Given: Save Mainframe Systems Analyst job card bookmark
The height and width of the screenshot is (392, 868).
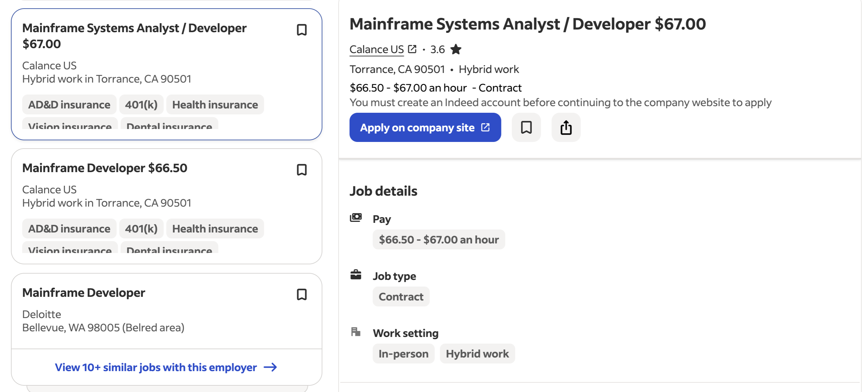Looking at the screenshot, I should click(302, 30).
